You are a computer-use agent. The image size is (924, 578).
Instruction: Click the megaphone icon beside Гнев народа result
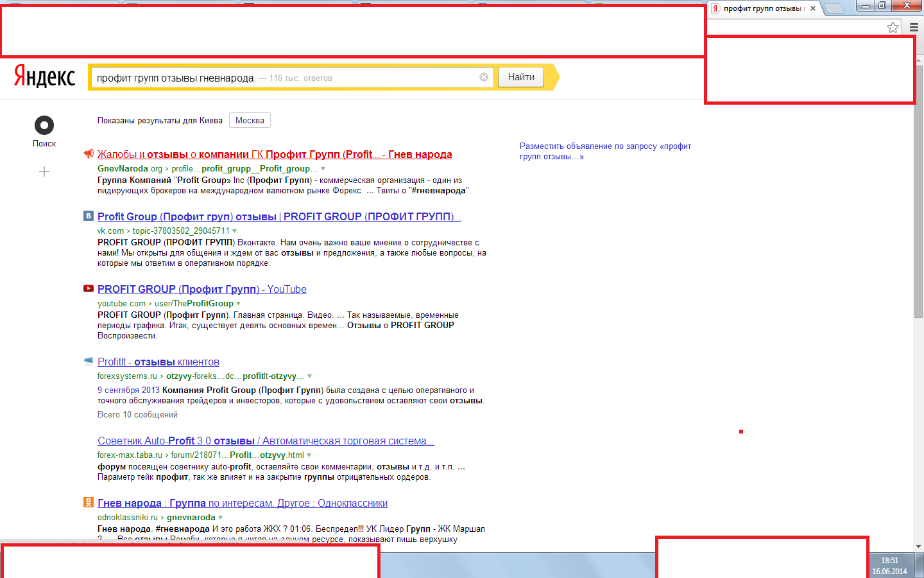point(89,153)
